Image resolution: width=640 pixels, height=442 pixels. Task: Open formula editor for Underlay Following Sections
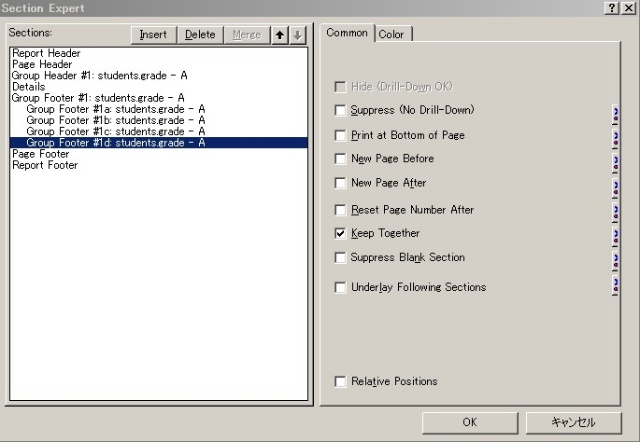(615, 285)
